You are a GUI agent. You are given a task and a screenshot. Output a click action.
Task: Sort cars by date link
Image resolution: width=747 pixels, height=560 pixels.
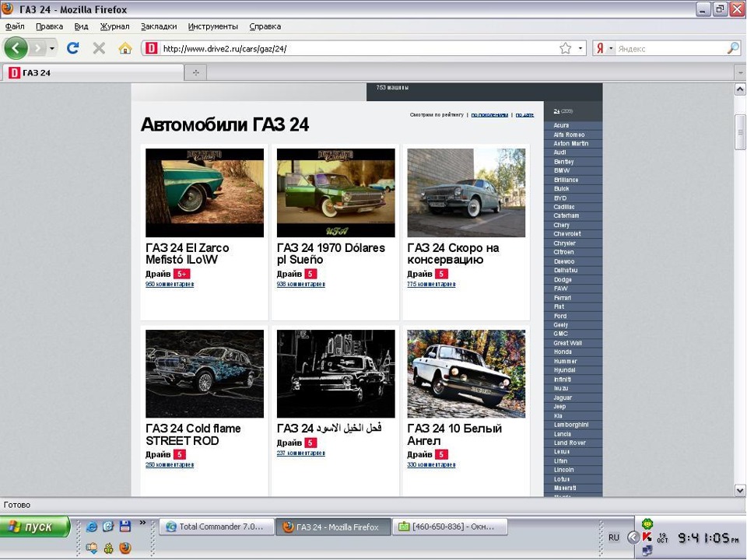524,115
